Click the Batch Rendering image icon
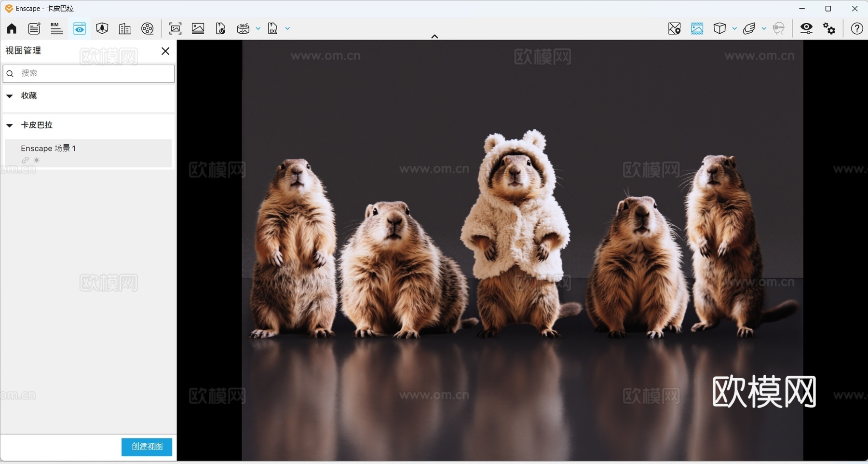This screenshot has width=868, height=464. click(x=198, y=28)
